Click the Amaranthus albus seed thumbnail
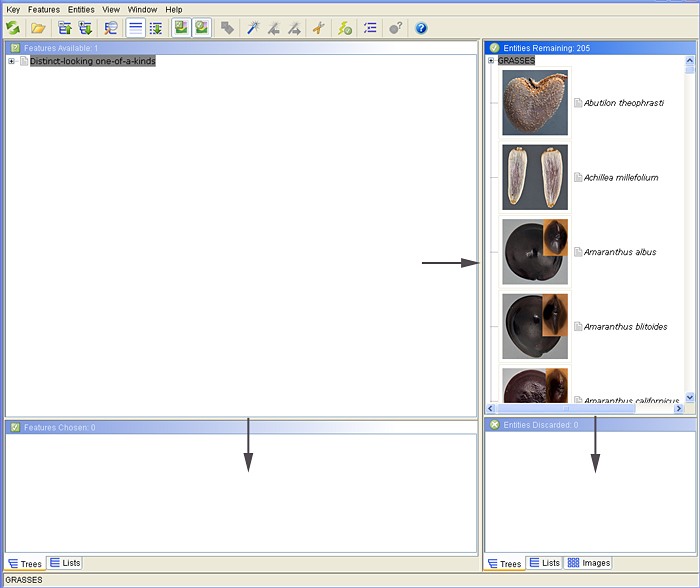This screenshot has height=588, width=700. click(x=535, y=252)
